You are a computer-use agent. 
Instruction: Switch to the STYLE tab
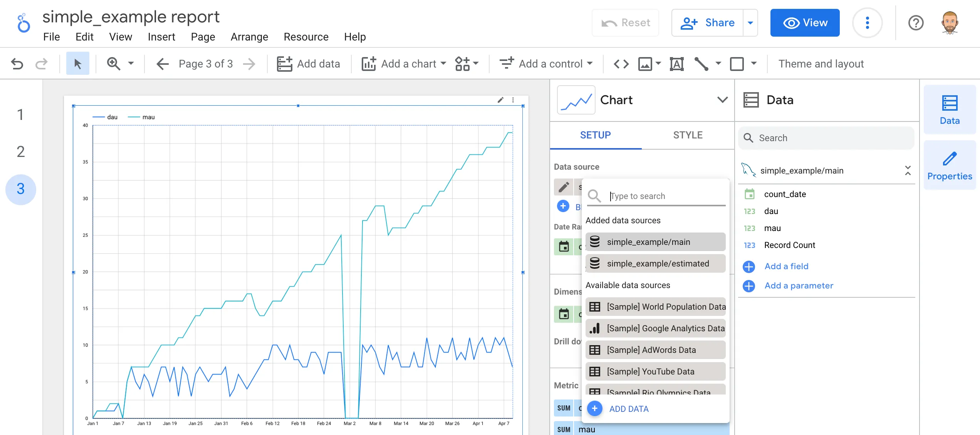(x=688, y=135)
